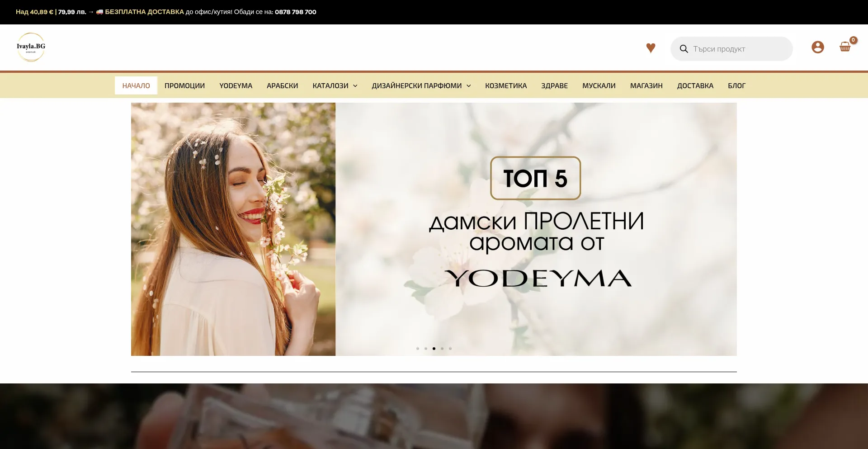Screen dimensions: 868x449
Task: Open the shopping basket icon
Action: tap(845, 47)
